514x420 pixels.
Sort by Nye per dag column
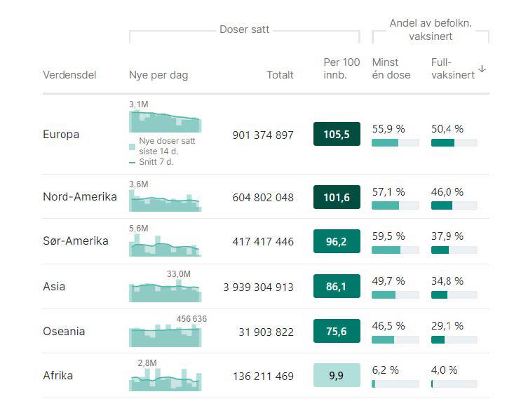158,75
